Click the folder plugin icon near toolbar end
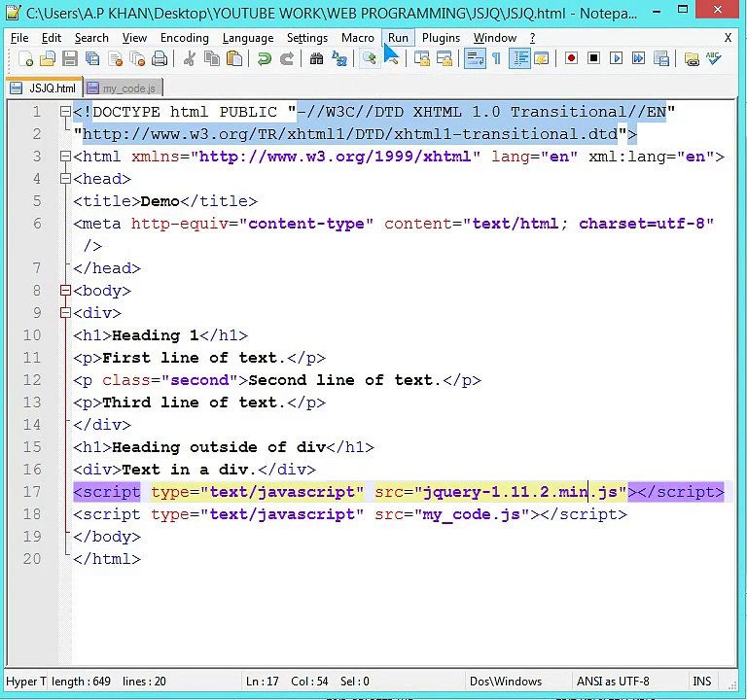Viewport: 747px width, 700px height. (x=692, y=59)
